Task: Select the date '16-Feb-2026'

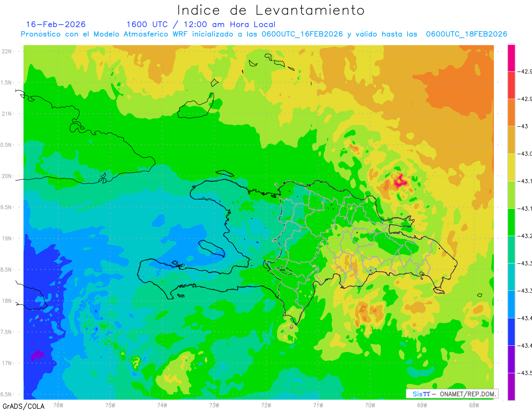Action: click(56, 24)
